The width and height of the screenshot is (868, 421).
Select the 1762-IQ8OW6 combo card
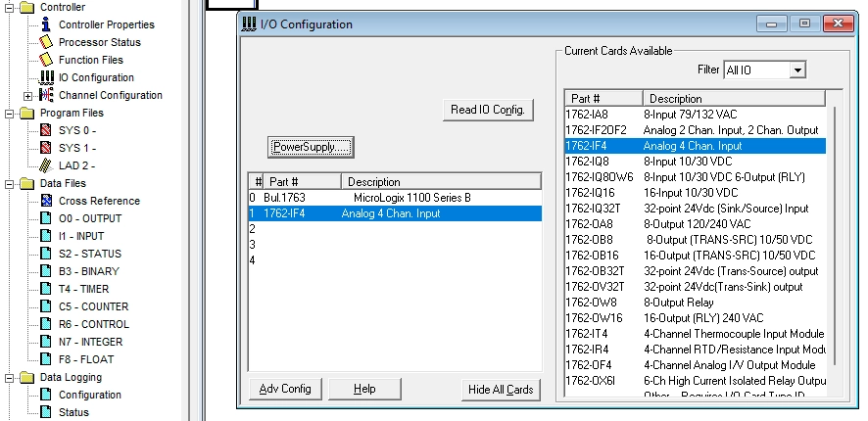coord(696,177)
